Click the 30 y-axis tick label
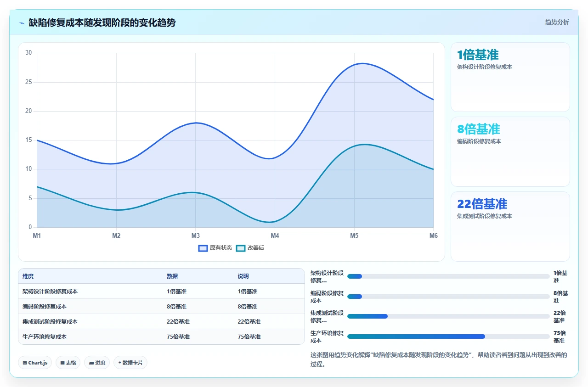Image resolution: width=588 pixels, height=387 pixels. [28, 53]
